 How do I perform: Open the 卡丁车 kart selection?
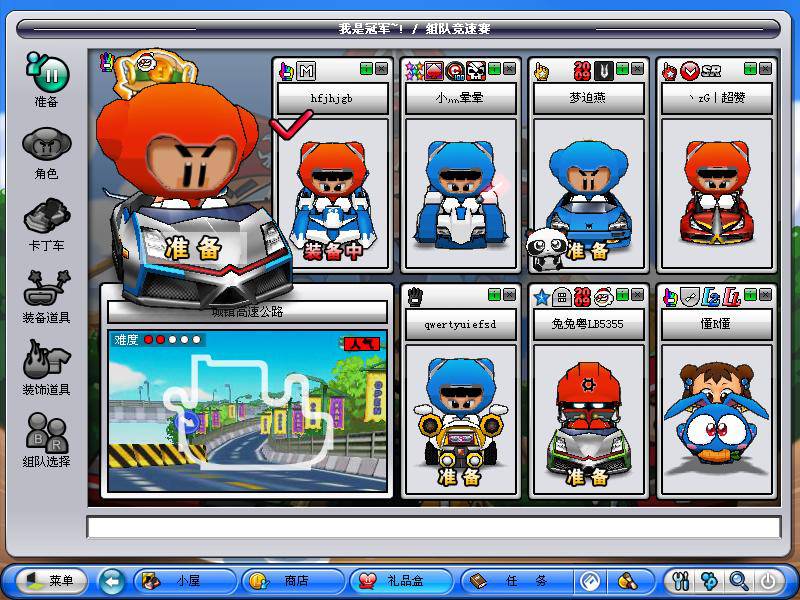point(46,224)
